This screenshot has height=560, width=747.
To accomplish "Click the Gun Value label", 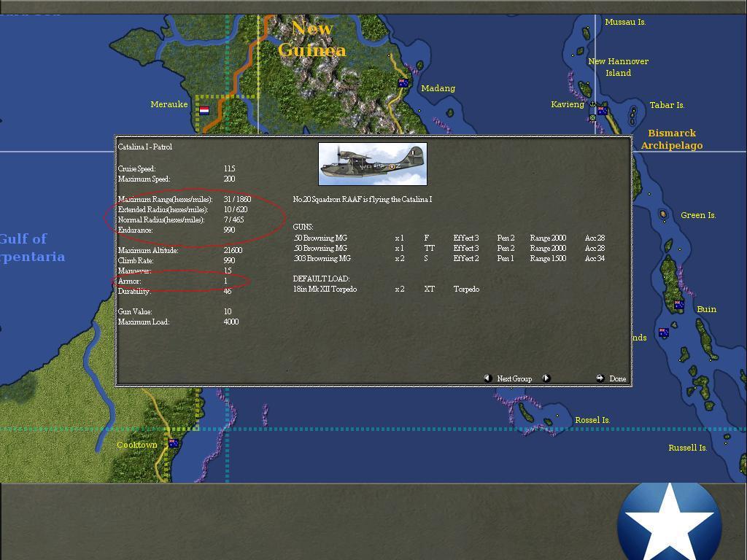I will click(135, 311).
